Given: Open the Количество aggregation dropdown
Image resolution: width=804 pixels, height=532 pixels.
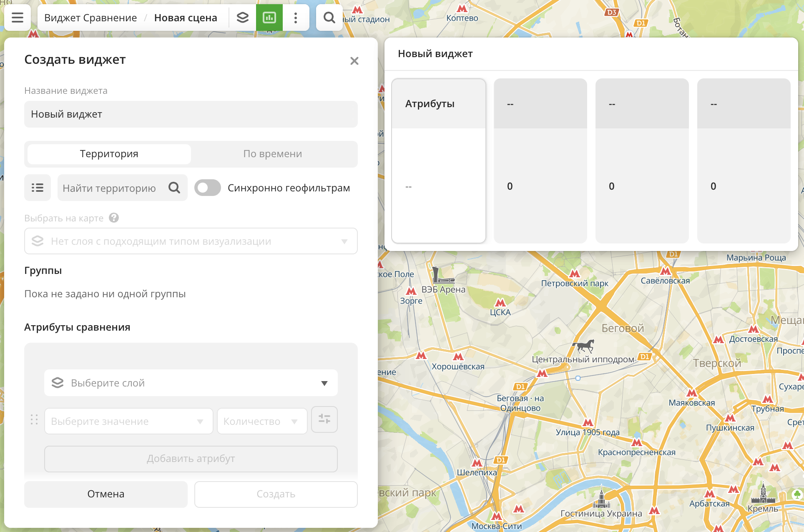Looking at the screenshot, I should pyautogui.click(x=261, y=421).
